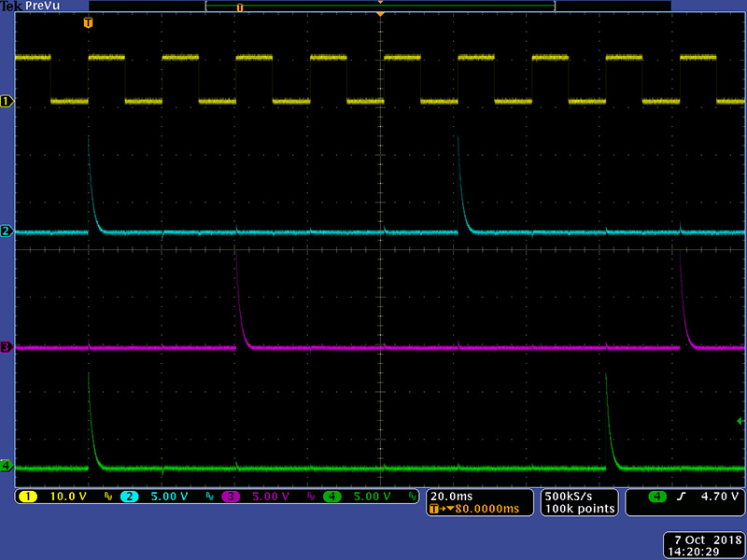The image size is (747, 560).
Task: Click the yellow channel 1 badge in readout bar
Action: point(28,497)
